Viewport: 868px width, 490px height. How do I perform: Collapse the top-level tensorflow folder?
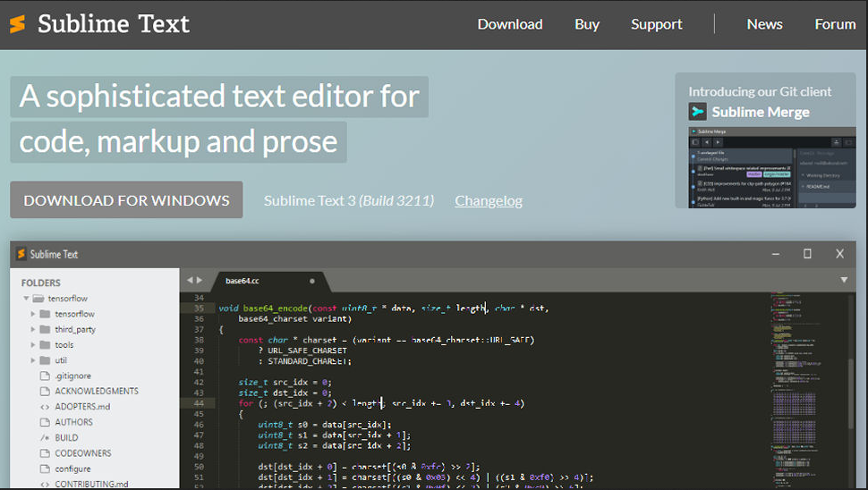click(26, 298)
